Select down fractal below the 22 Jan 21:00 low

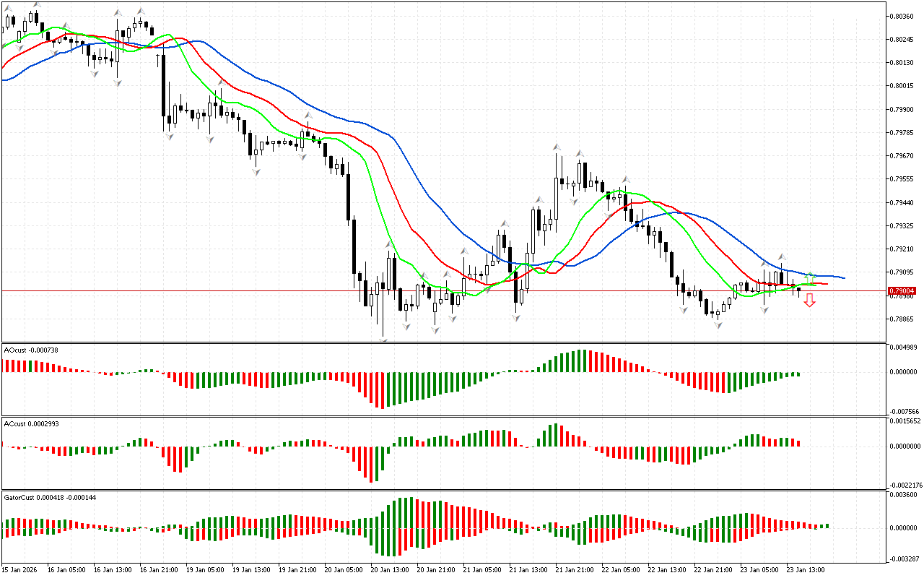click(718, 325)
